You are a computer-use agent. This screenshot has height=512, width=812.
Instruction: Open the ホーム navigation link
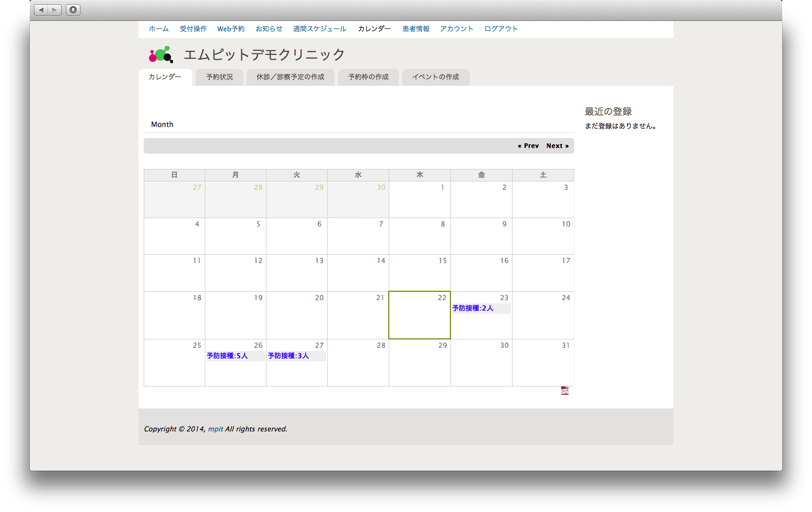click(159, 29)
